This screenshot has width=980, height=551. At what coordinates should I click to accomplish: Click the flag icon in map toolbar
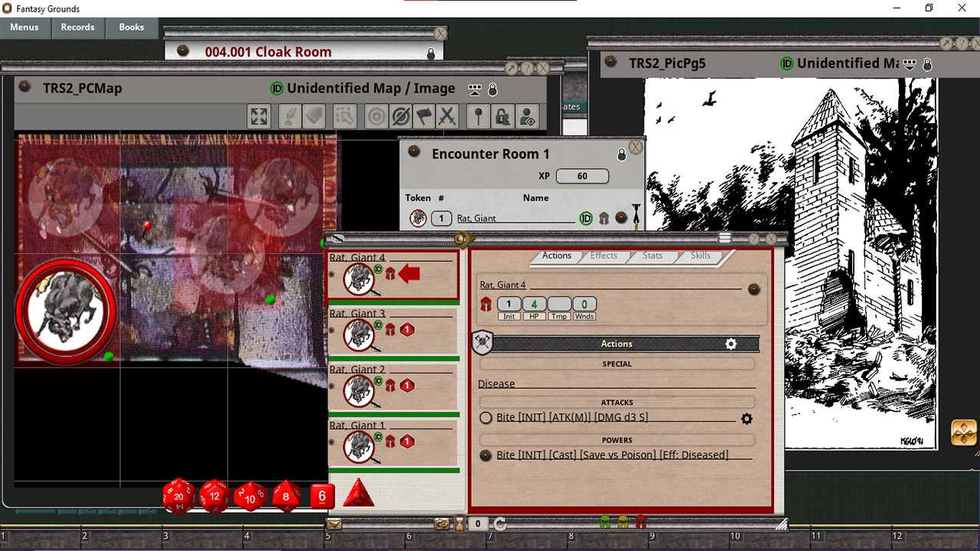[424, 116]
